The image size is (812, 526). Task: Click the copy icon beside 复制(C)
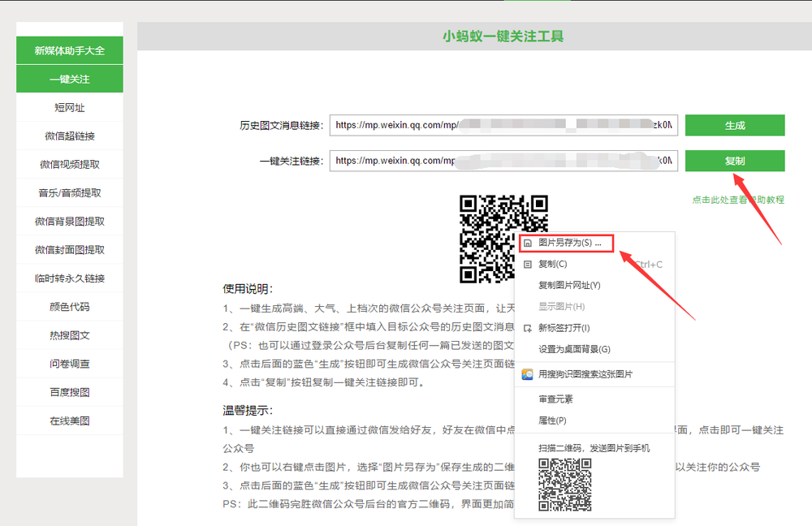[x=528, y=264]
